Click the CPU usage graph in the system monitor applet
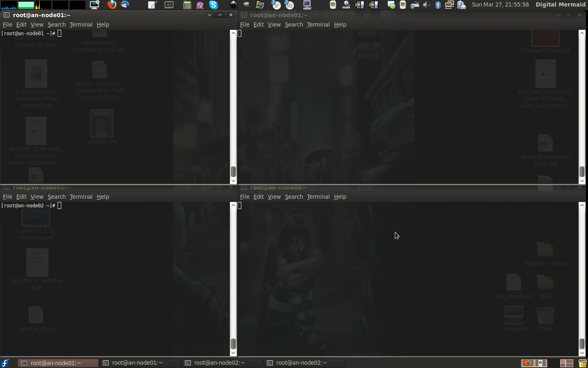 point(9,5)
